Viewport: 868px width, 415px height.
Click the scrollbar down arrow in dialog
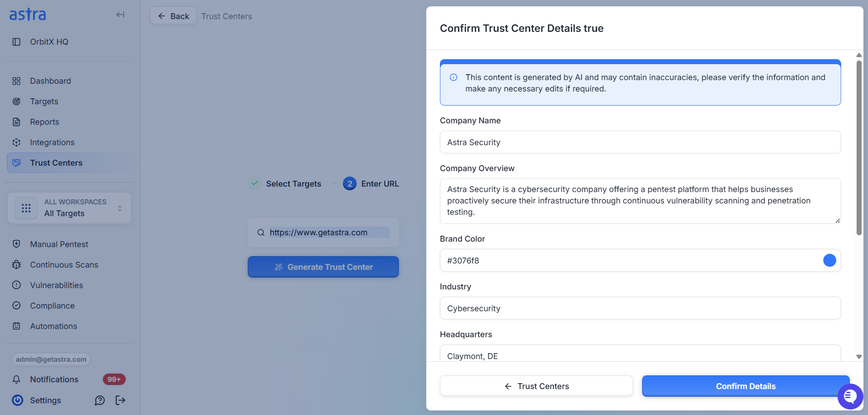point(859,357)
